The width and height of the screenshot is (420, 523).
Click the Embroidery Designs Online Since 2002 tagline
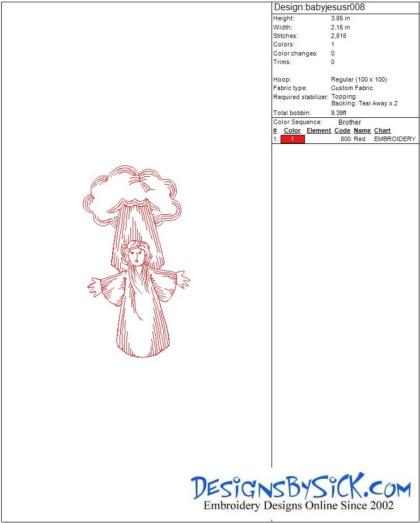(298, 505)
